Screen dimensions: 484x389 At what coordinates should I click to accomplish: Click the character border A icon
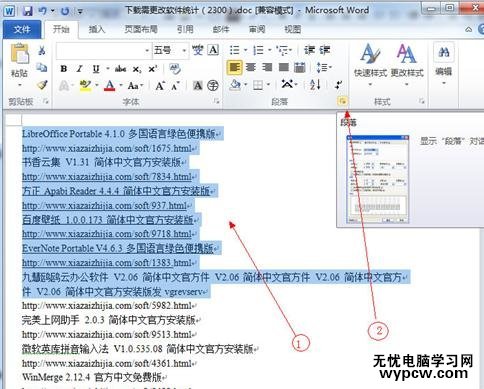[x=213, y=50]
